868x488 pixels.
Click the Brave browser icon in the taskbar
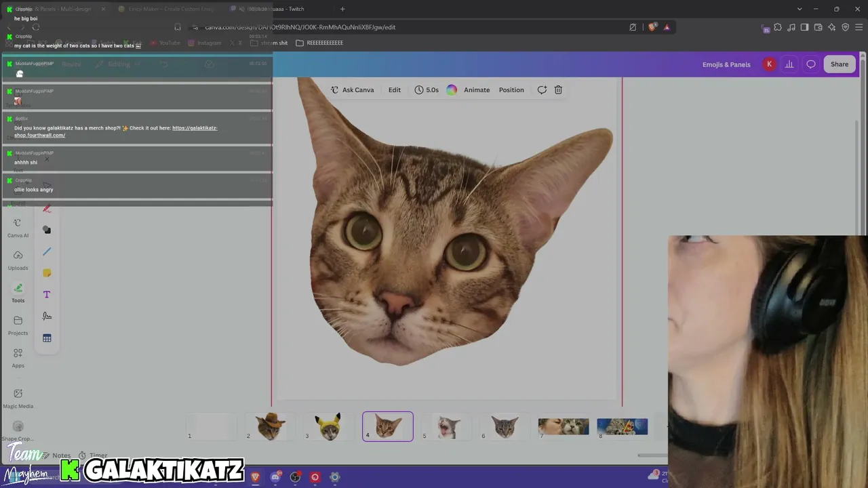(x=255, y=477)
